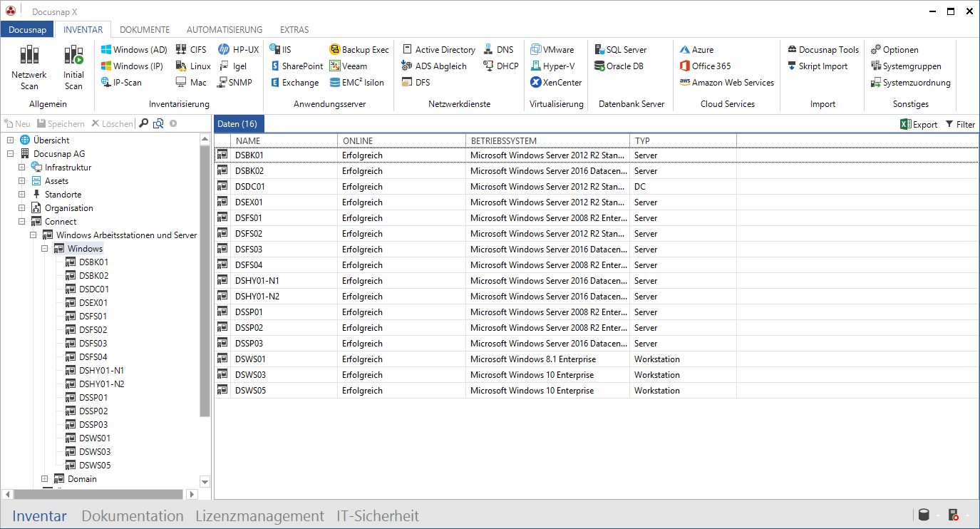Expand the Domain tree node

click(45, 479)
